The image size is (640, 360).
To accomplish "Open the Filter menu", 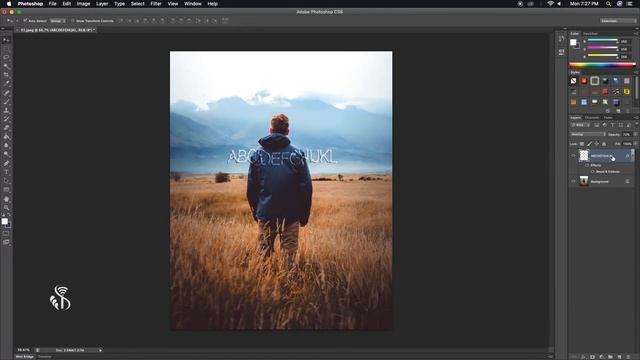I will (x=156, y=4).
